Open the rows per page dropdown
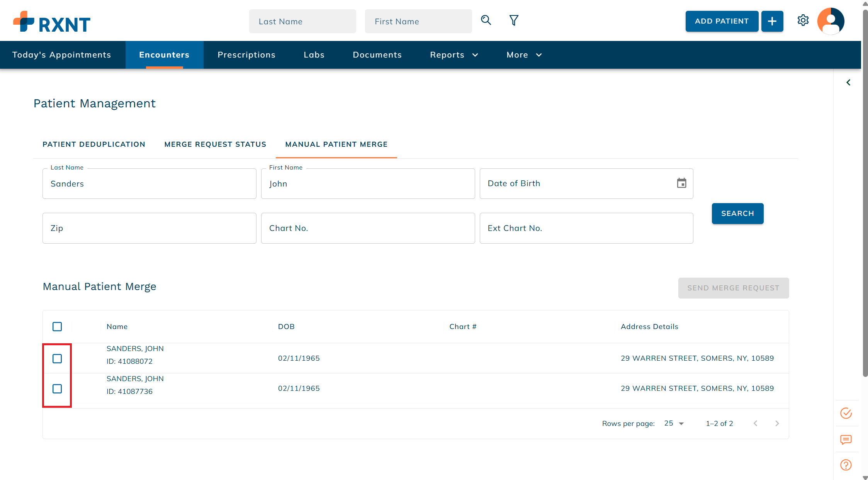The image size is (868, 480). pyautogui.click(x=674, y=423)
